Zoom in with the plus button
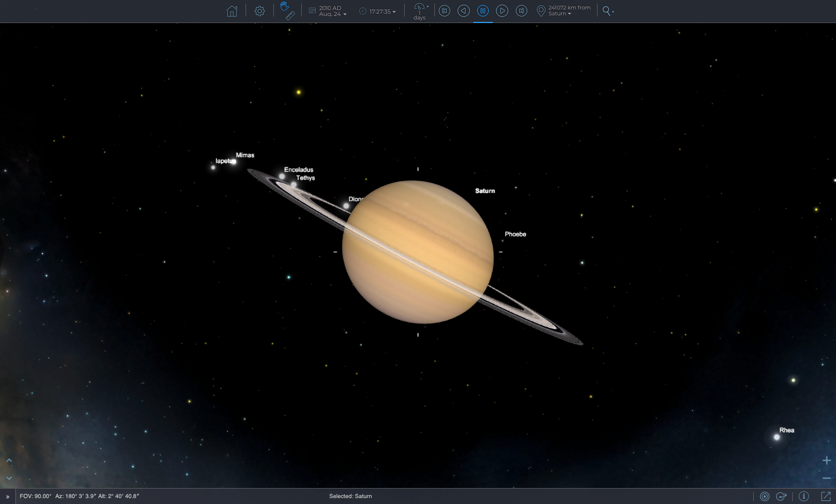The image size is (836, 504). (x=827, y=460)
